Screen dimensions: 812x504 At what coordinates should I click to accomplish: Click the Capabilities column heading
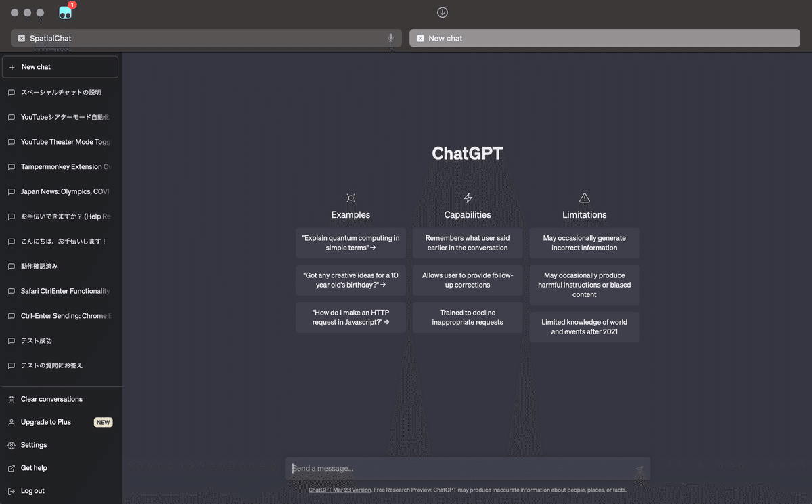point(468,215)
